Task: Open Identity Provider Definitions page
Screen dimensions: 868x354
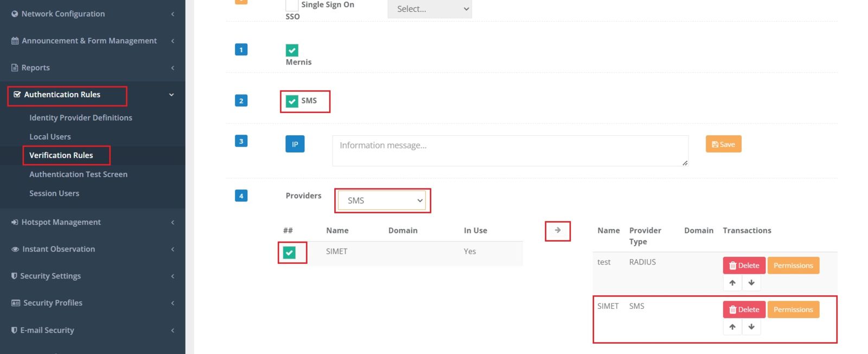Action: pos(80,118)
